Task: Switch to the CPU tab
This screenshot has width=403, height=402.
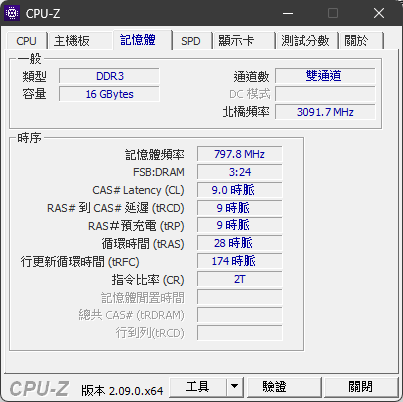Action: tap(26, 41)
